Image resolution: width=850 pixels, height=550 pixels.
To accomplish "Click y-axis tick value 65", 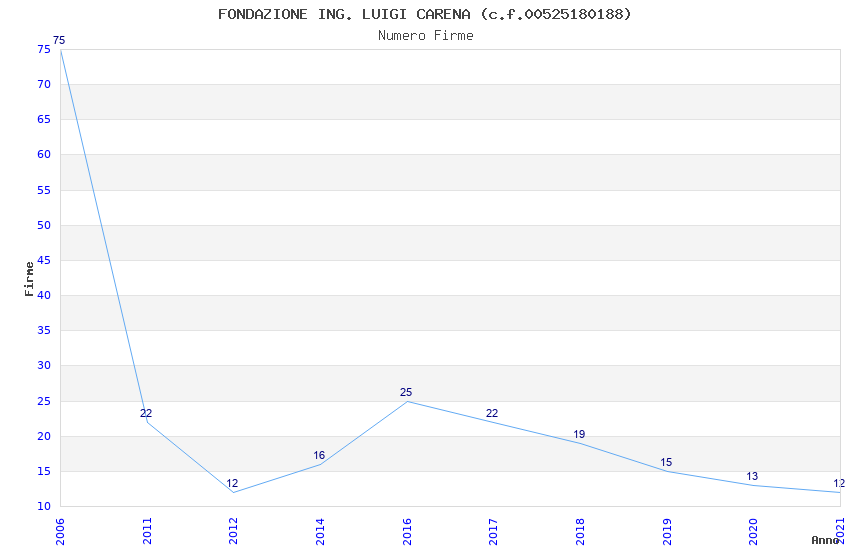I will coord(44,119).
